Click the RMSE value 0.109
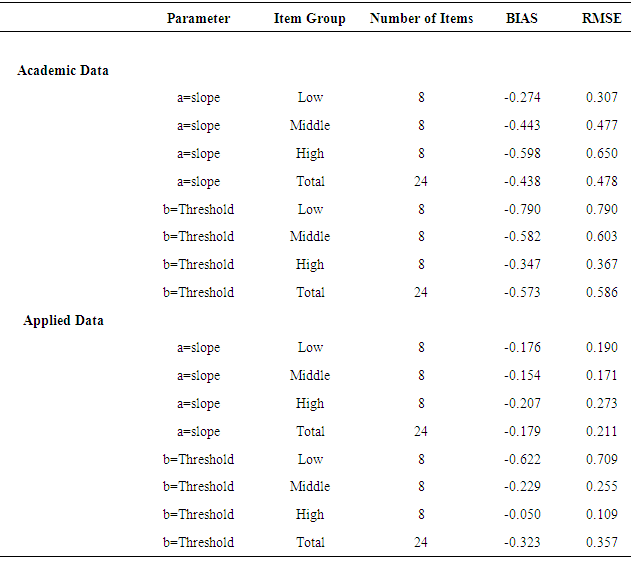631x564 pixels. (x=602, y=515)
